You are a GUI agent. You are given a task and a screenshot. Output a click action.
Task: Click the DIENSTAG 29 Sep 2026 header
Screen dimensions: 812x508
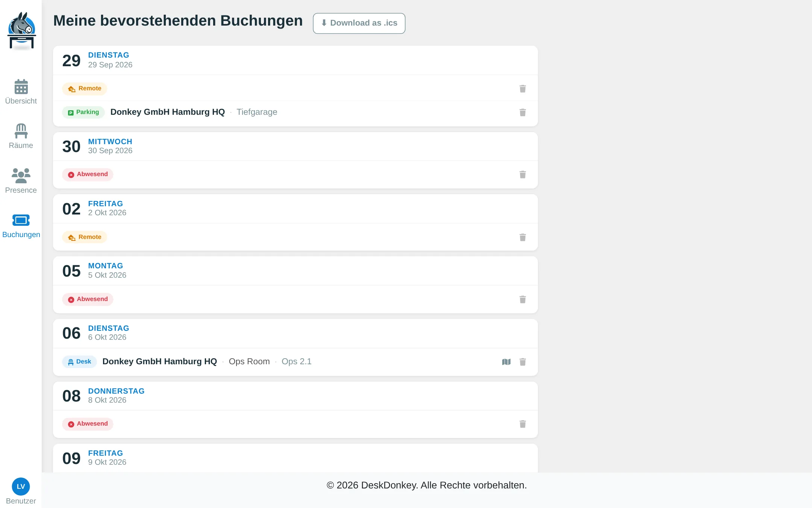point(295,60)
